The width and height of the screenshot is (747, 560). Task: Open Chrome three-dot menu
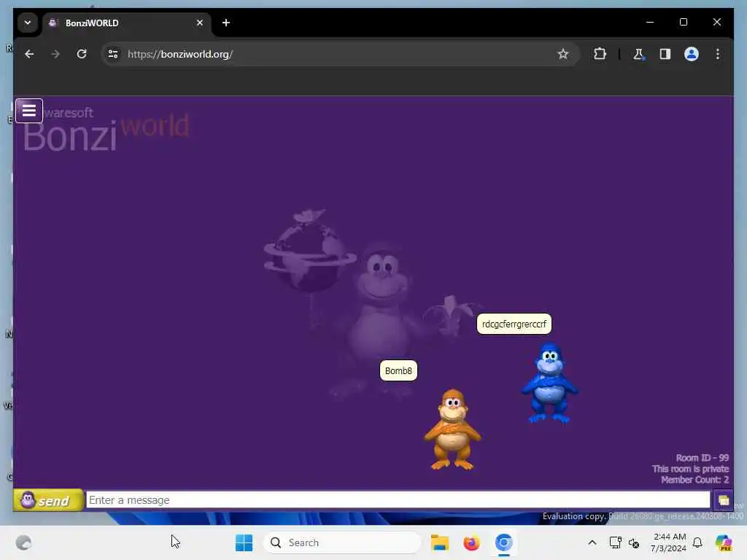(718, 54)
